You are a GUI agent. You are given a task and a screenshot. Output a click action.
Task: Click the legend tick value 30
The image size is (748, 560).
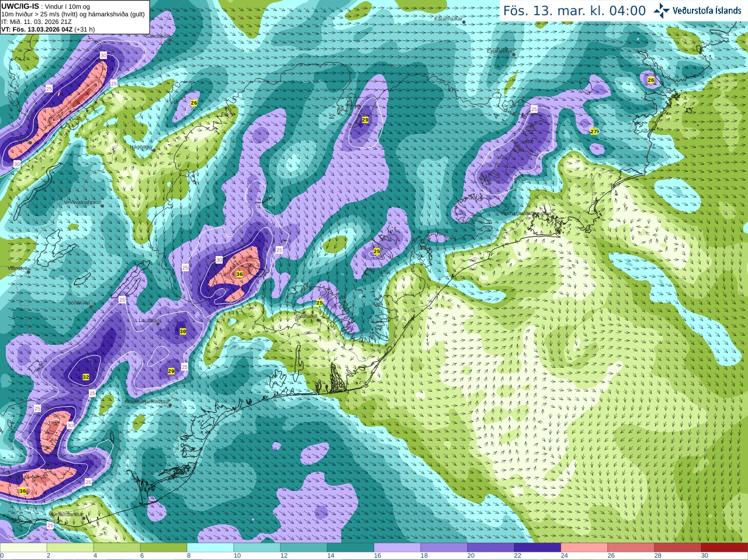705,556
